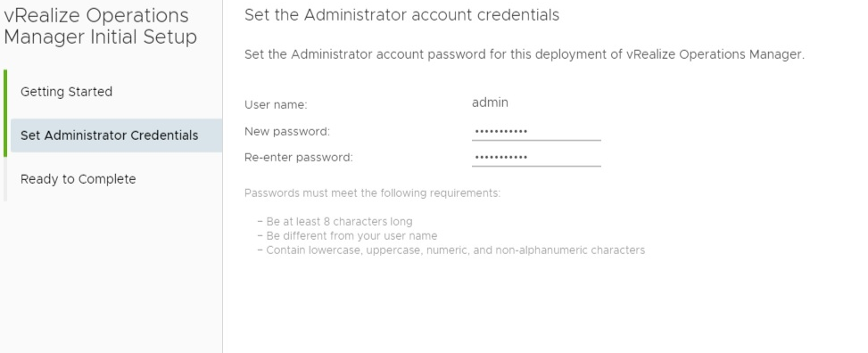This screenshot has width=868, height=353.
Task: Click the sidebar divider line
Action: point(222,176)
